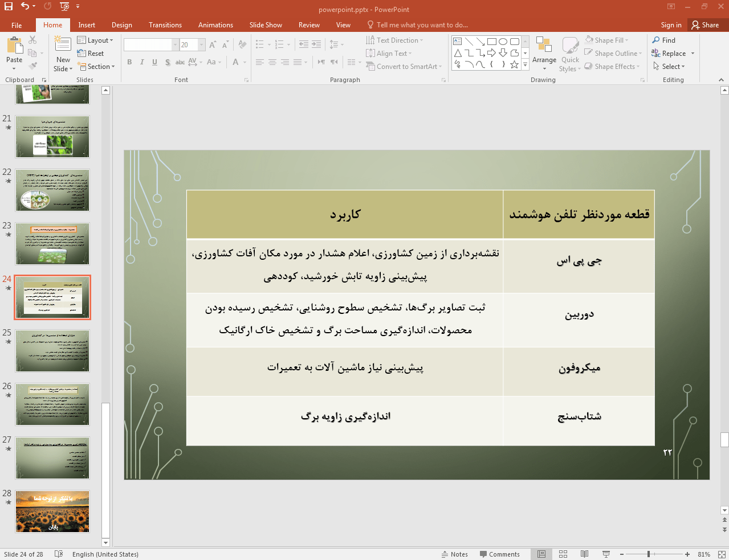Switch to Slide Sorter view icon
This screenshot has width=729, height=560.
[x=563, y=554]
